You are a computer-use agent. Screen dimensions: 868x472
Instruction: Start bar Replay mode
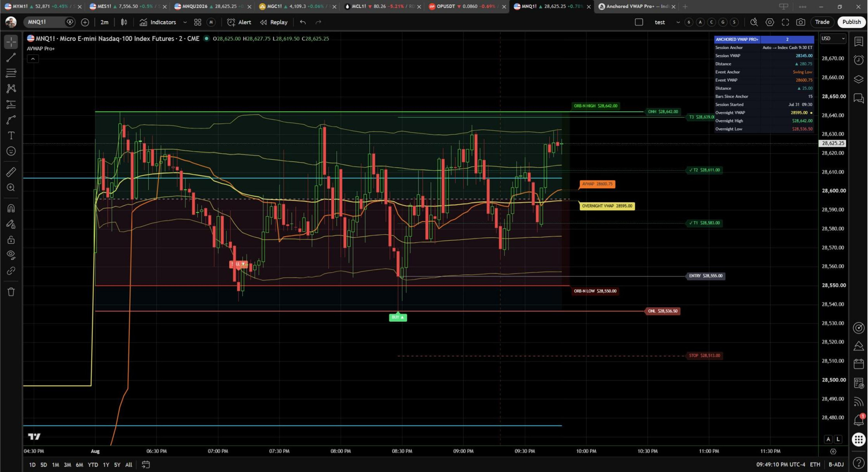(274, 22)
